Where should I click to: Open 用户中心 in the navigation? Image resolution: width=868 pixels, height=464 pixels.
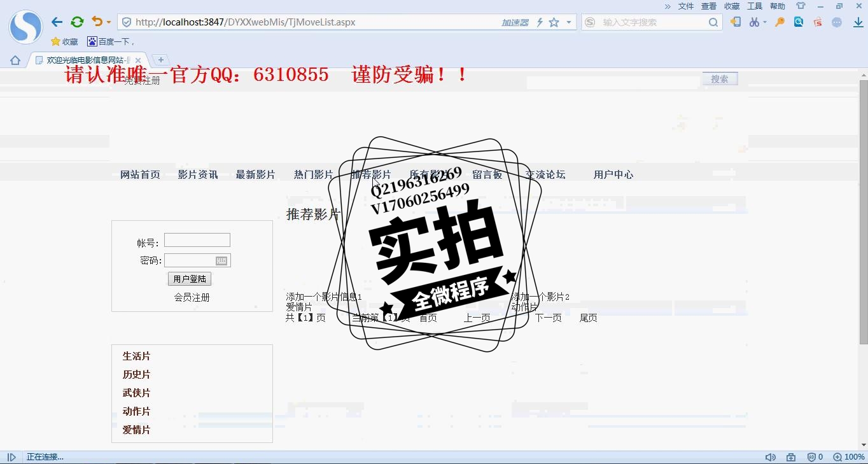(x=613, y=174)
